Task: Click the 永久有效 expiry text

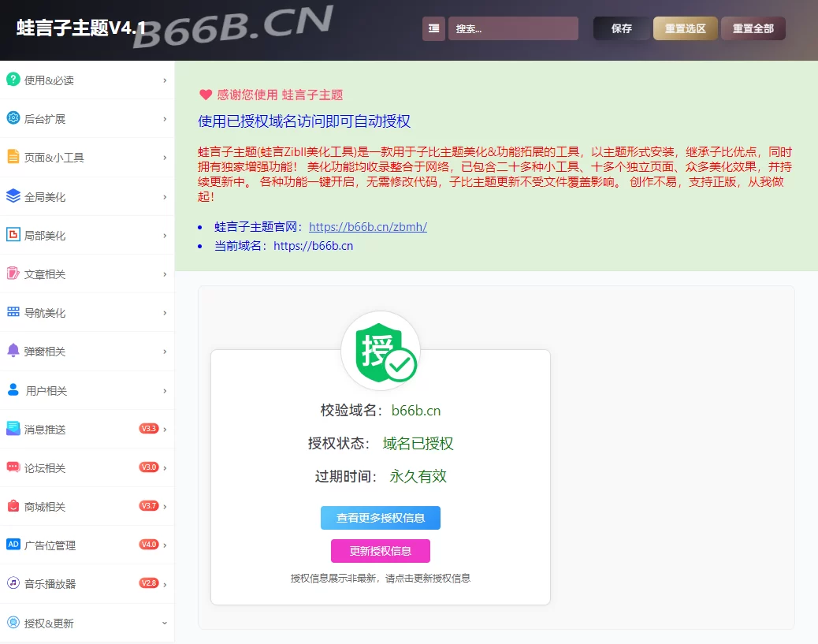Action: pos(418,476)
